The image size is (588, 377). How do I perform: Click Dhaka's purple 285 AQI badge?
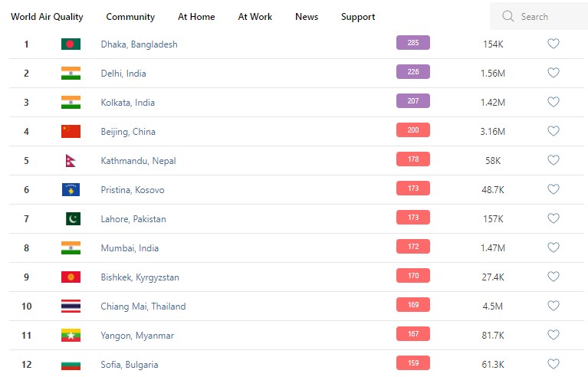point(413,43)
